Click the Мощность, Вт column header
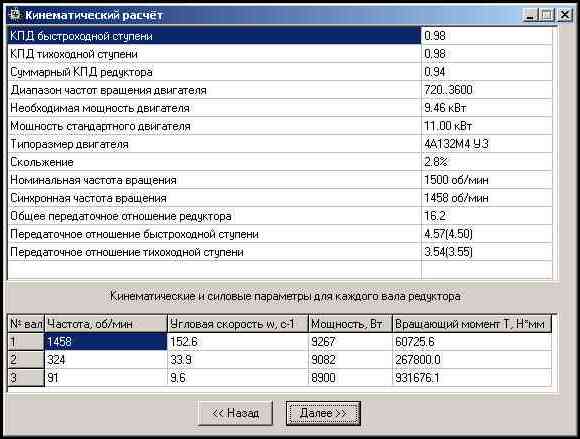580x439 pixels. click(350, 324)
